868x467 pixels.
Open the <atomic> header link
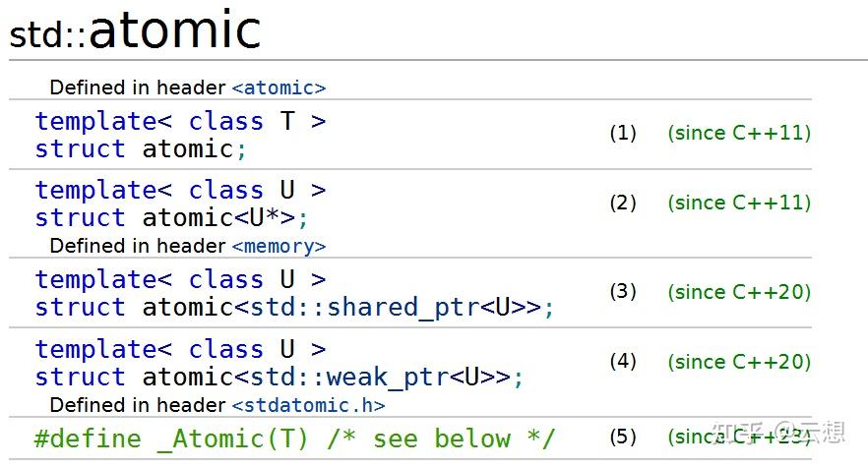tap(279, 88)
